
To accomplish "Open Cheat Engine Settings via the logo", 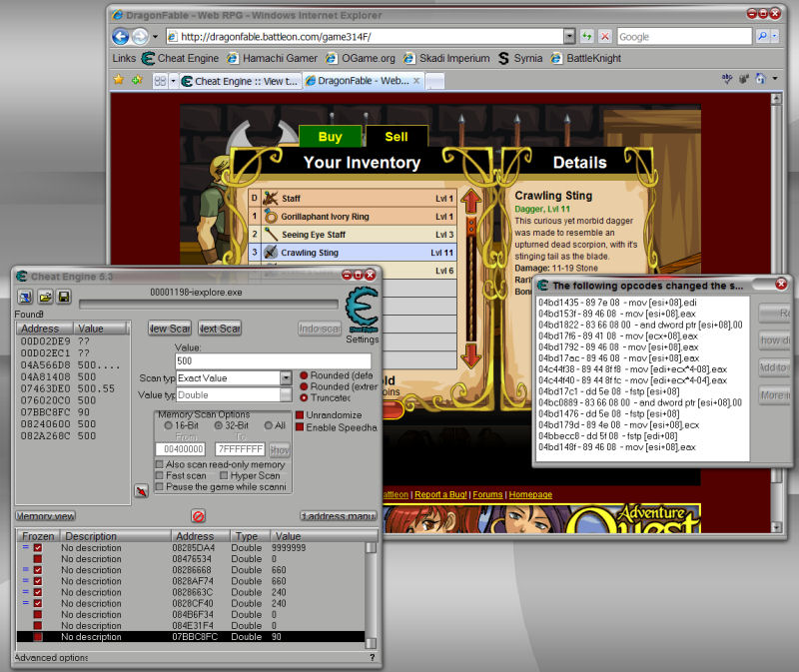I will click(x=362, y=310).
